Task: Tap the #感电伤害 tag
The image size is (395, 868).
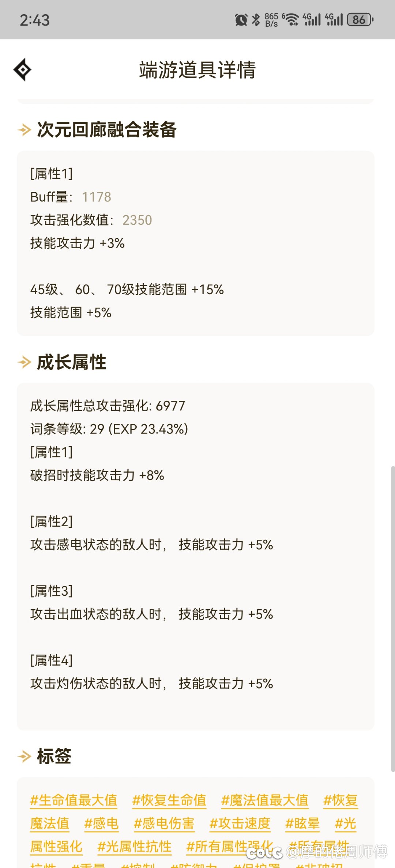Action: (x=164, y=823)
